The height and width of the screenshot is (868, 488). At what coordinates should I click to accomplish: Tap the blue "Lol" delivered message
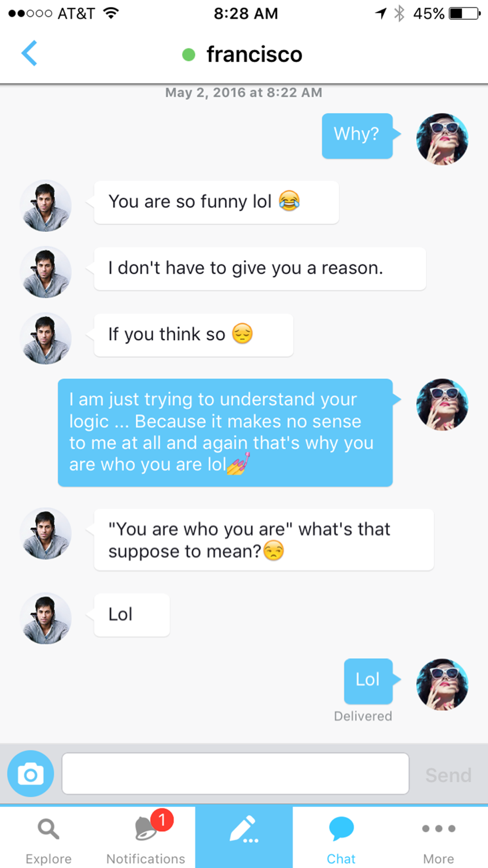(x=368, y=681)
